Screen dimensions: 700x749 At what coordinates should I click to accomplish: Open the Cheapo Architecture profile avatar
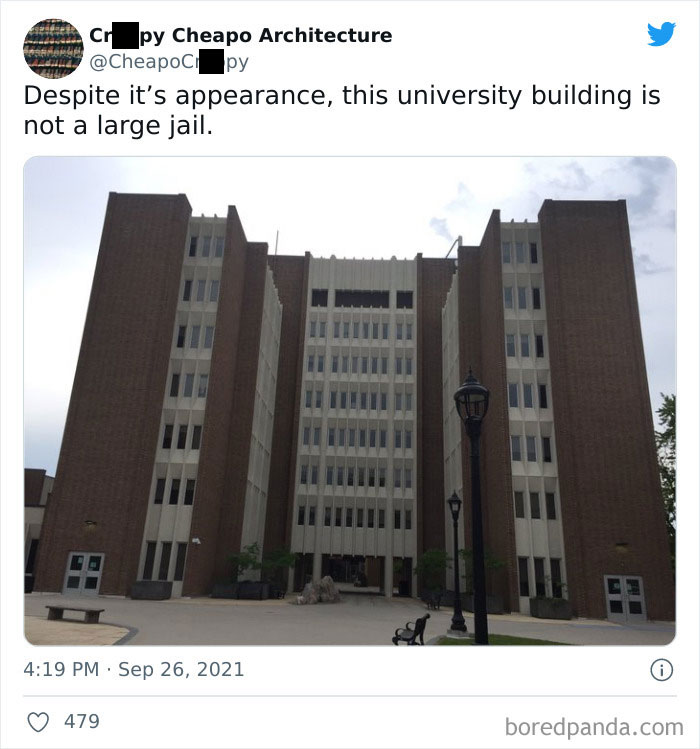click(x=53, y=48)
